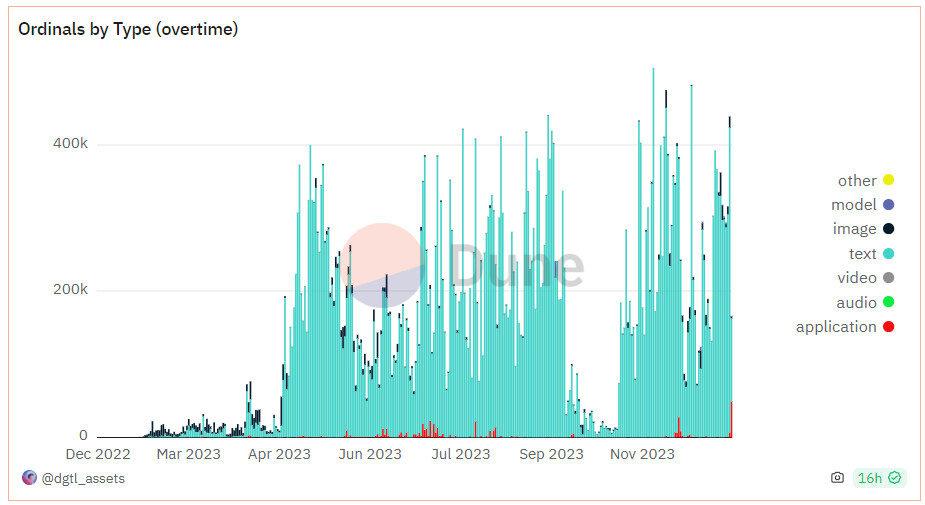The image size is (925, 505).
Task: Click the 0 y-axis label
Action: pyautogui.click(x=83, y=435)
